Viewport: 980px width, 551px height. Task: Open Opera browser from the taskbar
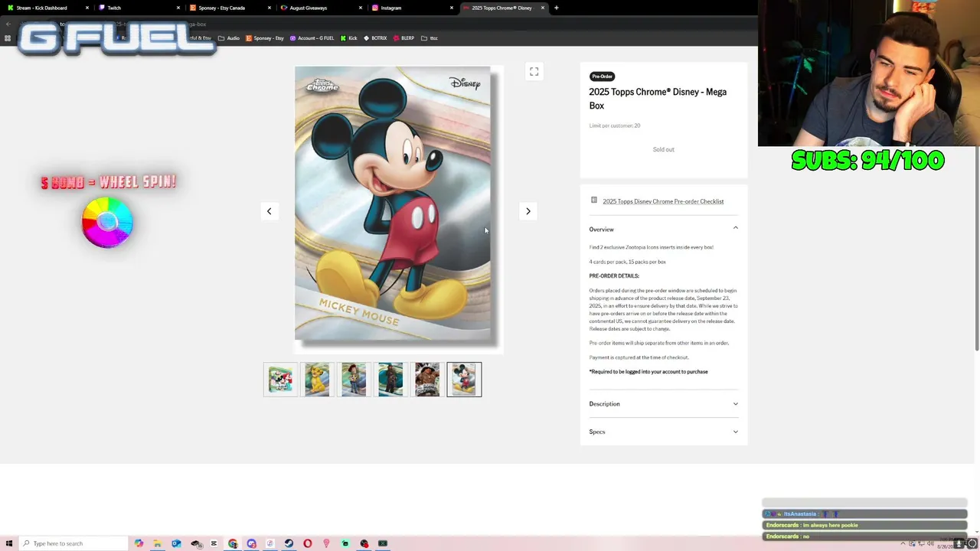308,543
